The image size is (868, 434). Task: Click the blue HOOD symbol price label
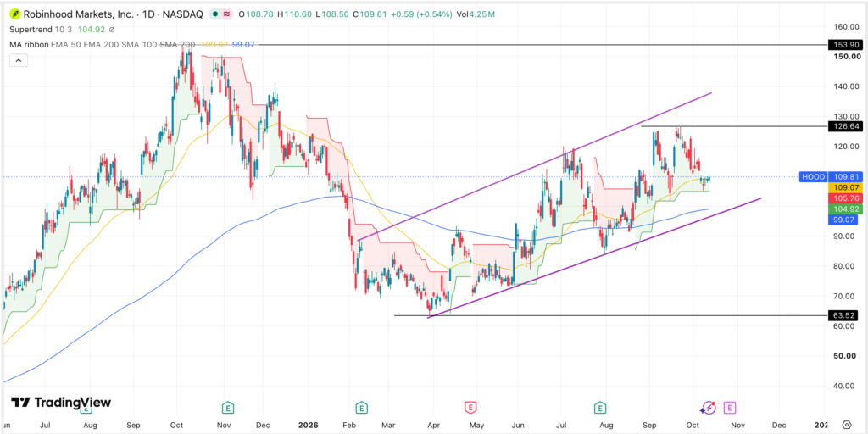(x=813, y=177)
